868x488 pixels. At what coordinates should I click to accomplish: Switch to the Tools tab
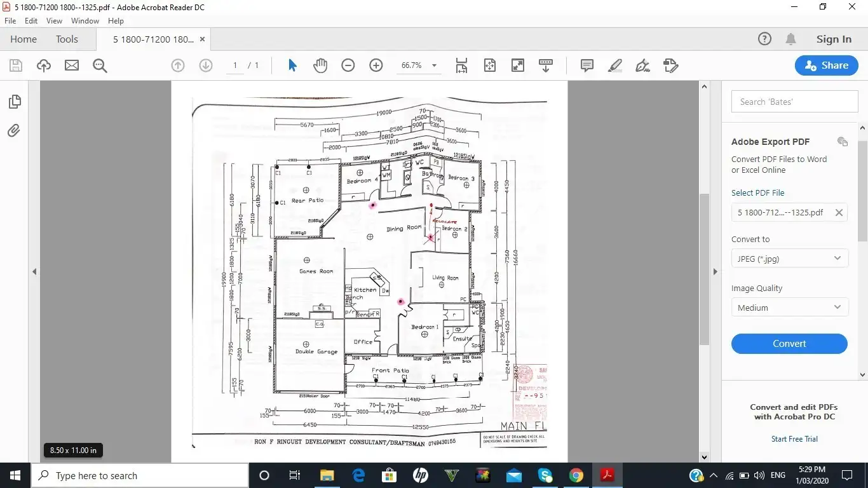tap(67, 39)
